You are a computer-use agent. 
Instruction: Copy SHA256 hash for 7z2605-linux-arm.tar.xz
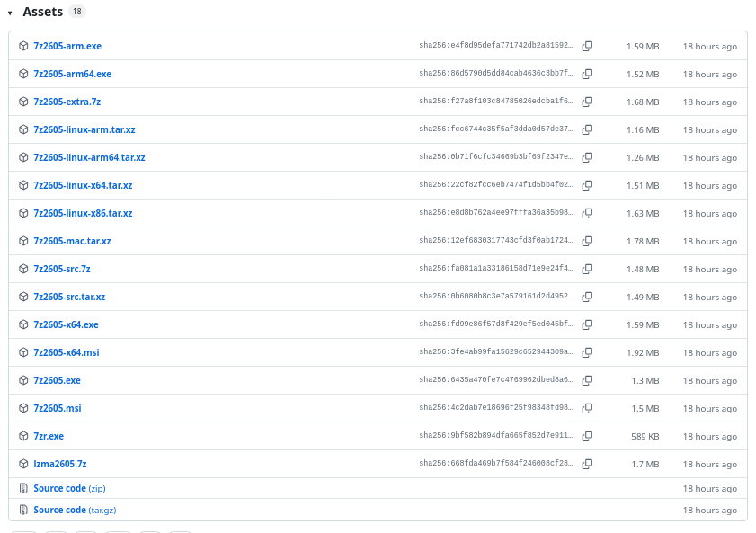(587, 130)
